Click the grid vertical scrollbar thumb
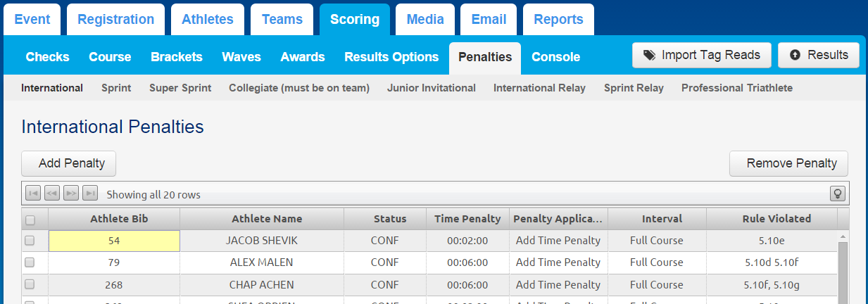The image size is (868, 304). 843,273
